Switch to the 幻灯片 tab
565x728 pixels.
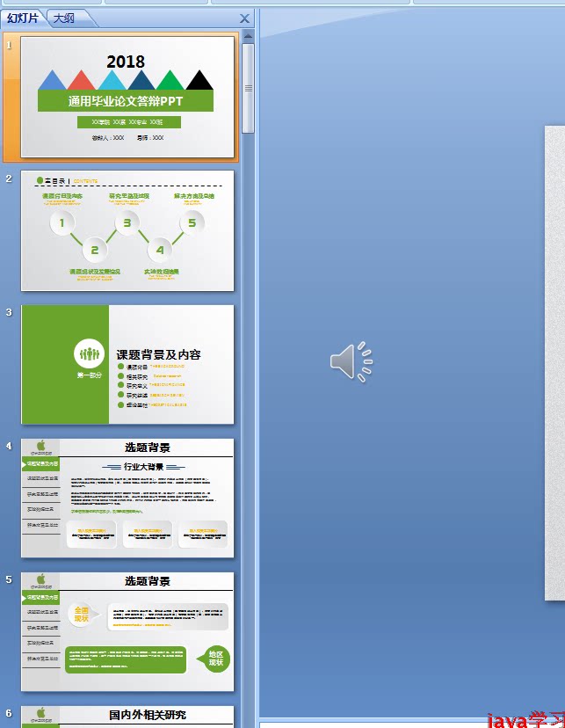pyautogui.click(x=22, y=18)
